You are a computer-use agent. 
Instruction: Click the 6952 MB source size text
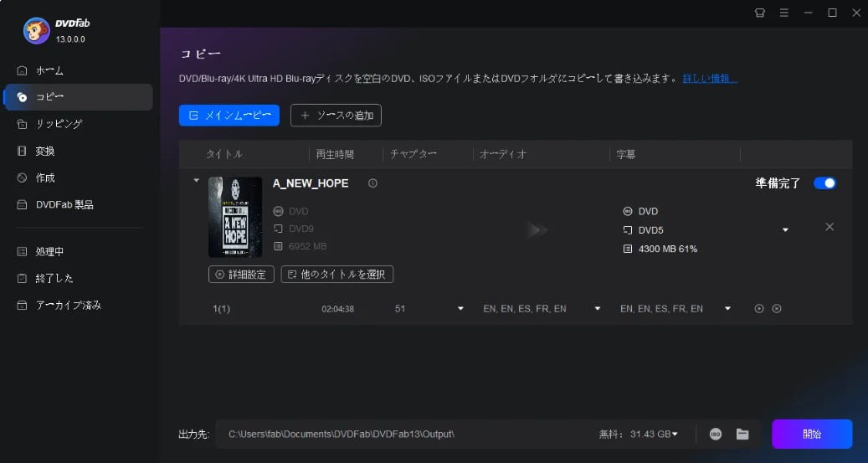click(307, 246)
